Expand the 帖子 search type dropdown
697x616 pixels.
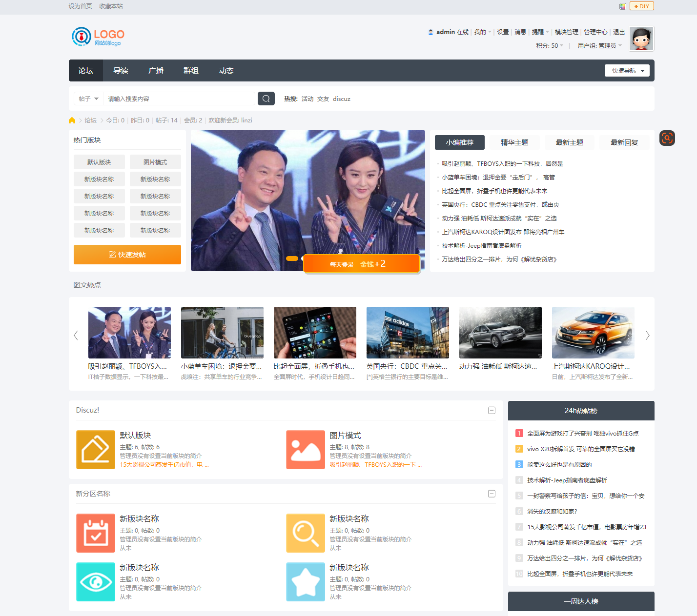88,99
